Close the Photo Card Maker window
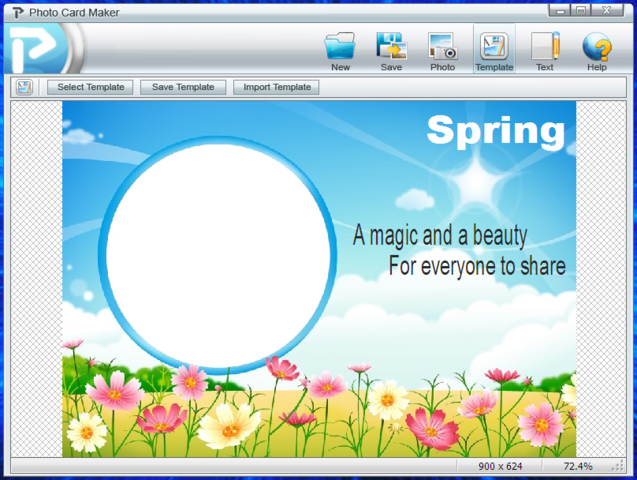This screenshot has width=637, height=480. point(607,11)
